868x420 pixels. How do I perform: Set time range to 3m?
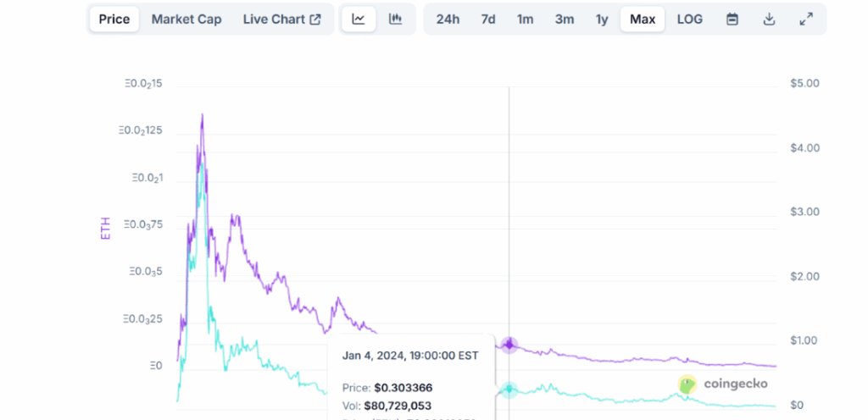tap(565, 19)
